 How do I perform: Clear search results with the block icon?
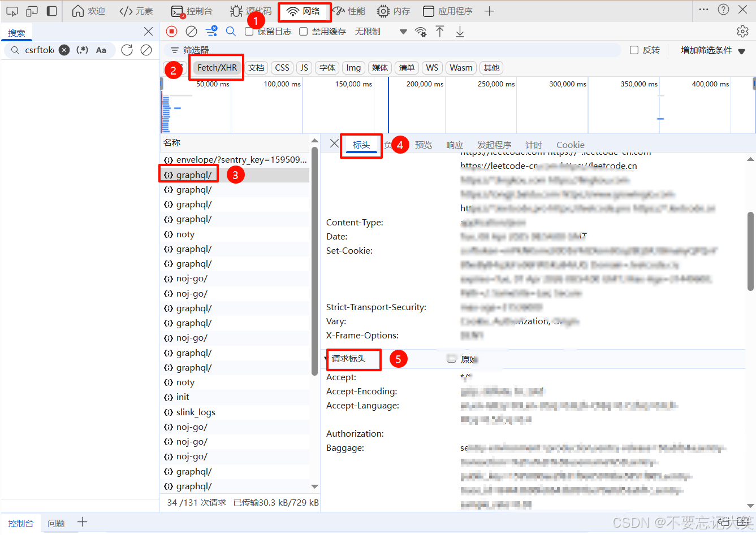click(146, 50)
